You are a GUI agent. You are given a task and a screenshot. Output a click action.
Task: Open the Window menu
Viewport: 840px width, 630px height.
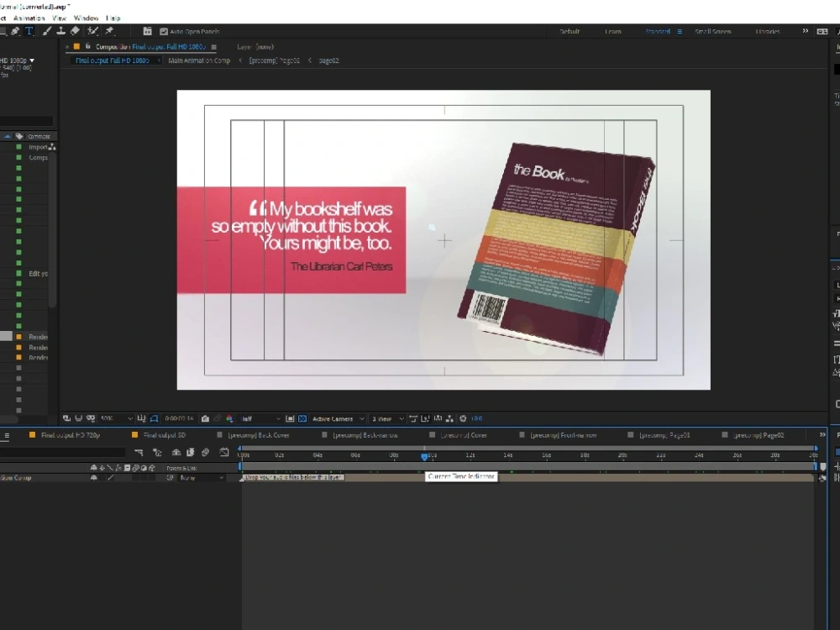click(86, 18)
